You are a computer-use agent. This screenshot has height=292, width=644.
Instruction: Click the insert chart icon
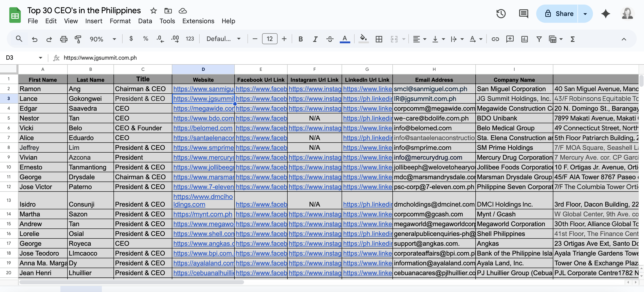click(x=524, y=39)
